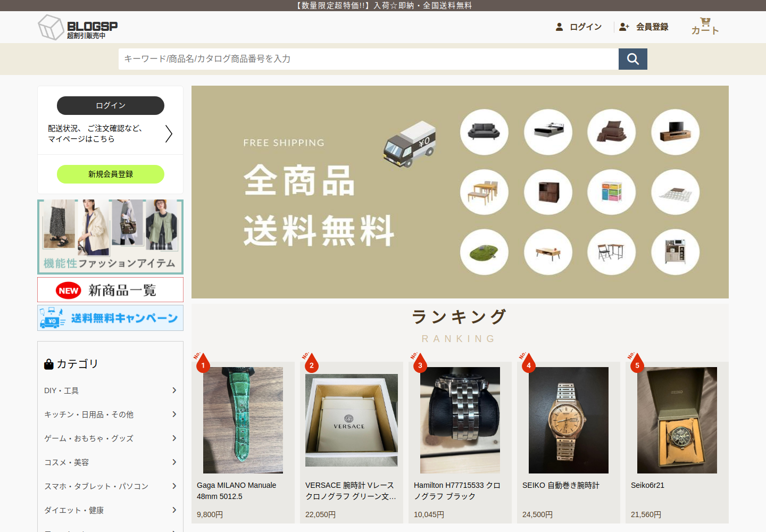Select the colorful storage drawer icon
This screenshot has width=766, height=532.
coord(611,192)
